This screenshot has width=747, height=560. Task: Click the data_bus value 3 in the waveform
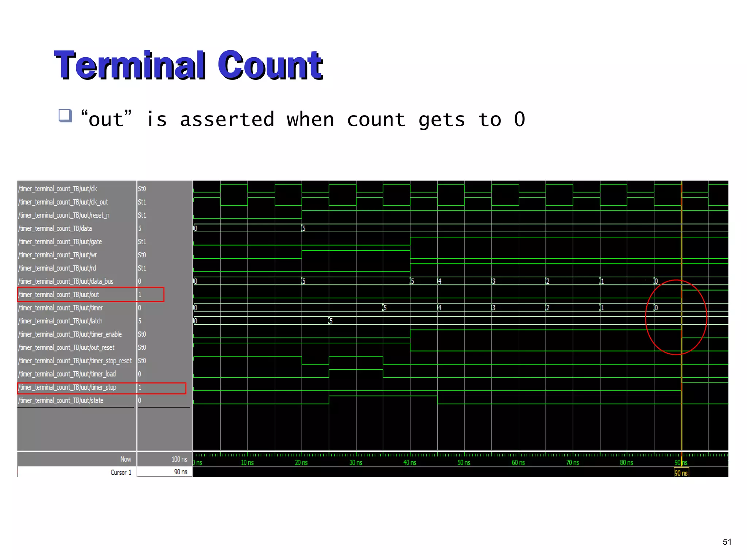(x=494, y=281)
